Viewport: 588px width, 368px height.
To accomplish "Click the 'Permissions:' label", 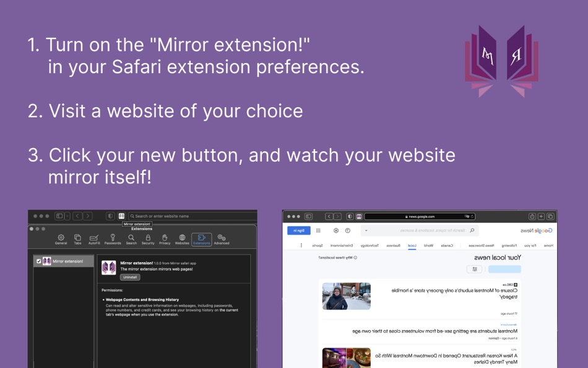I will tap(112, 290).
